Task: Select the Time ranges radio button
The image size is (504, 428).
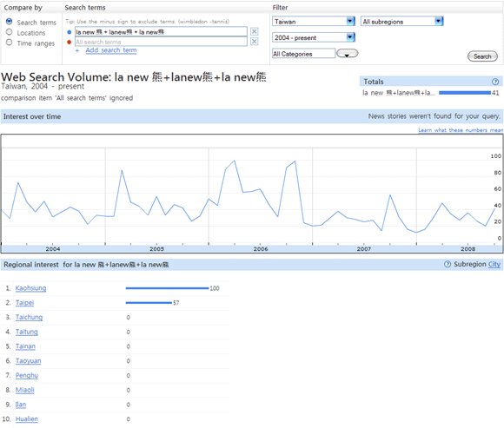Action: tap(9, 43)
